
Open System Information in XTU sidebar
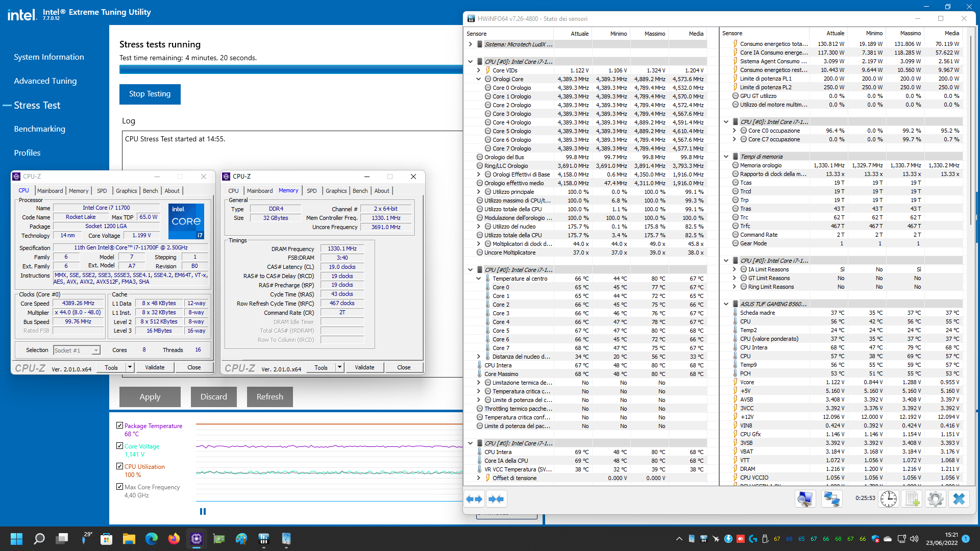(49, 57)
